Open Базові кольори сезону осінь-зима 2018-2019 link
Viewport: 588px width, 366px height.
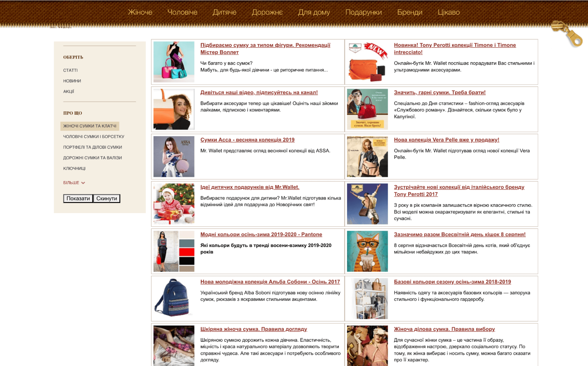pos(452,282)
